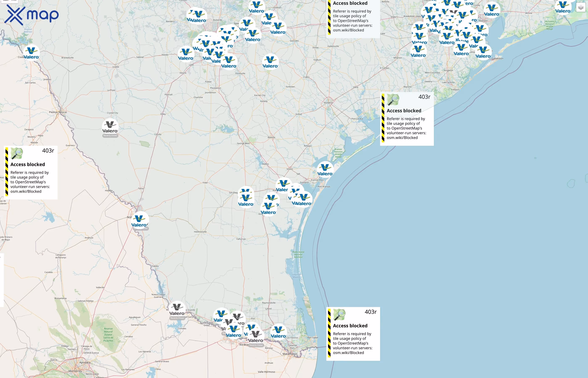Select the frontmost Valero marker next to San Diego
588x378 pixels.
coord(246,200)
